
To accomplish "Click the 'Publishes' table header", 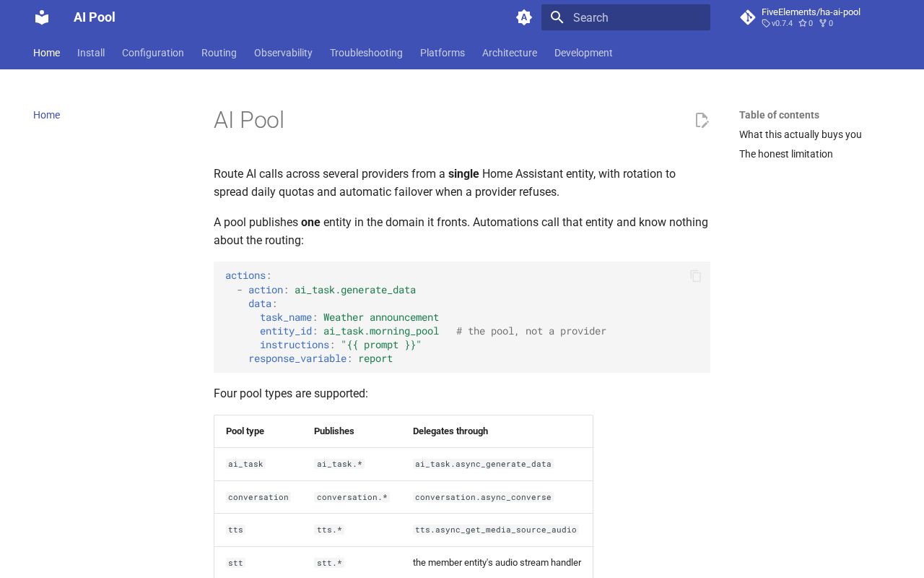I will [x=334, y=431].
